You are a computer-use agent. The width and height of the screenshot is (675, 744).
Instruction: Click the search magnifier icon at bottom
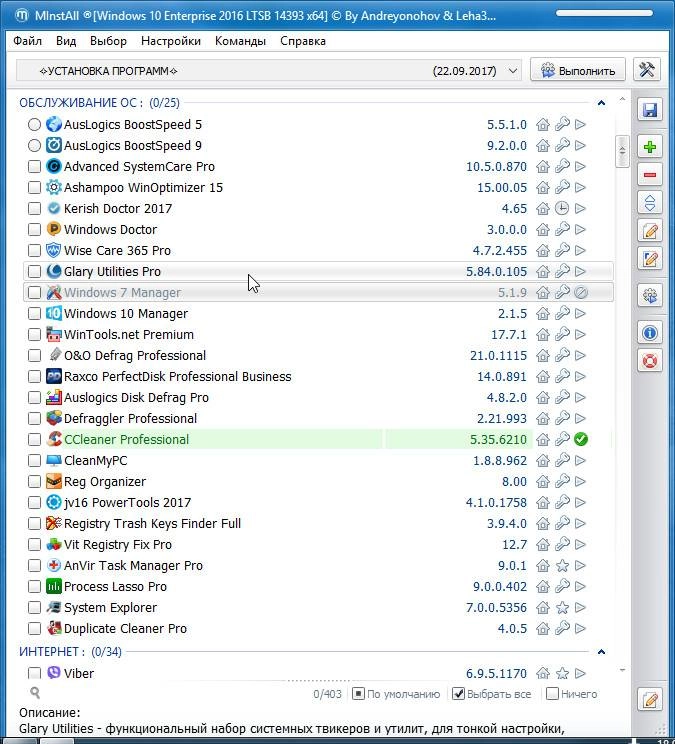point(35,693)
